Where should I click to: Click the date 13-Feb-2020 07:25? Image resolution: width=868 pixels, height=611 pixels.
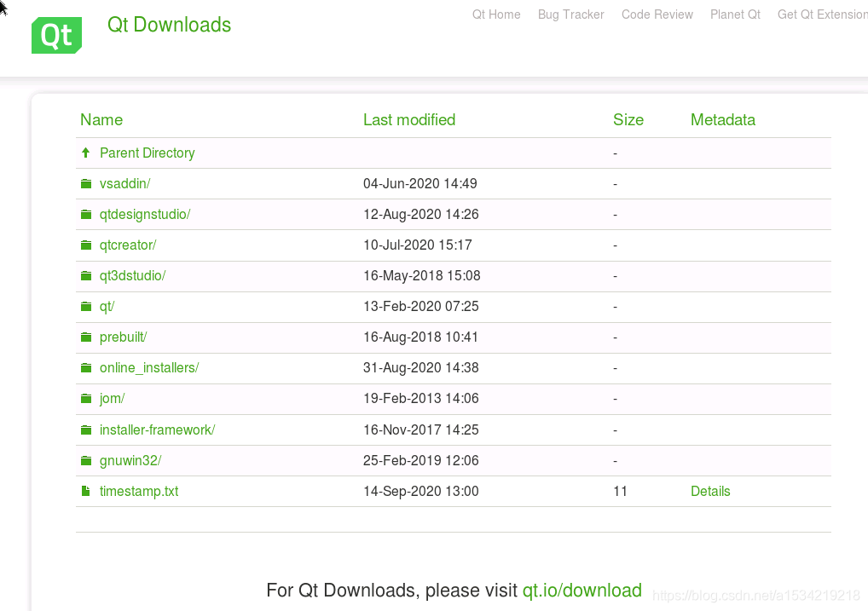tap(420, 307)
